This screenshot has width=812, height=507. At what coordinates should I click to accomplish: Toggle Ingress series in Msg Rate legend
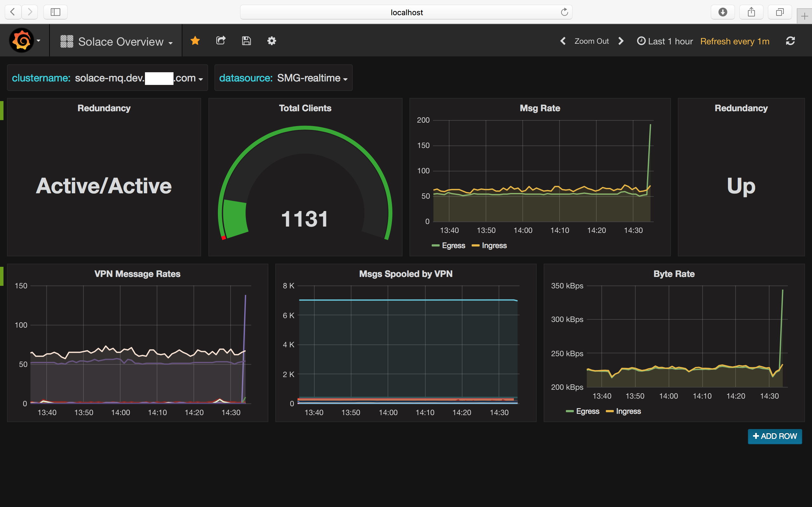click(x=494, y=246)
